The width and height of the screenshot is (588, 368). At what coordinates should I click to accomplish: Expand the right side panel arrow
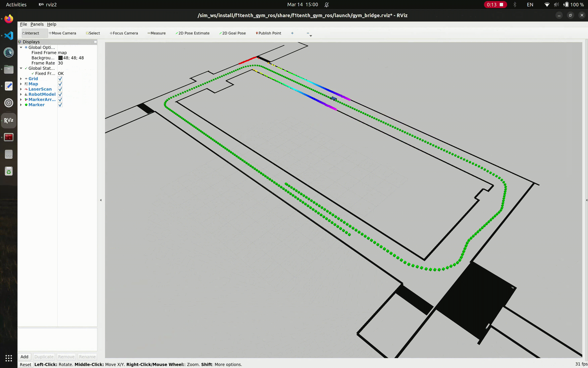(586, 200)
